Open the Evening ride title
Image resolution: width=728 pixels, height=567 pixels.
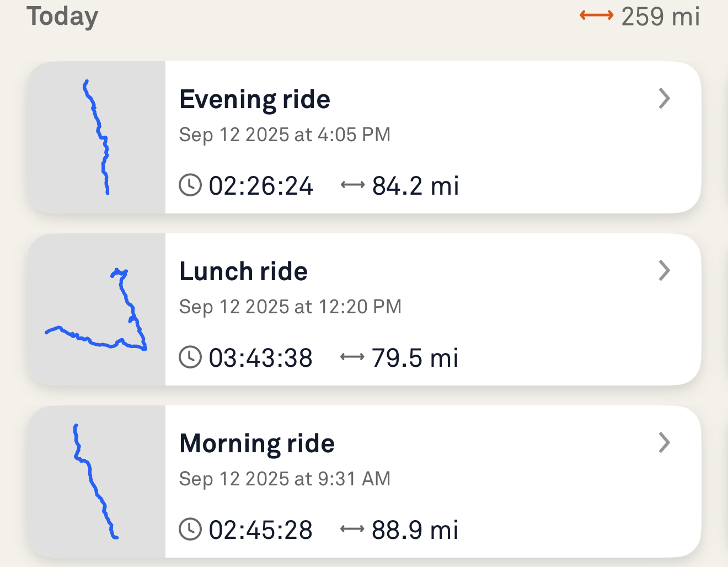click(255, 100)
